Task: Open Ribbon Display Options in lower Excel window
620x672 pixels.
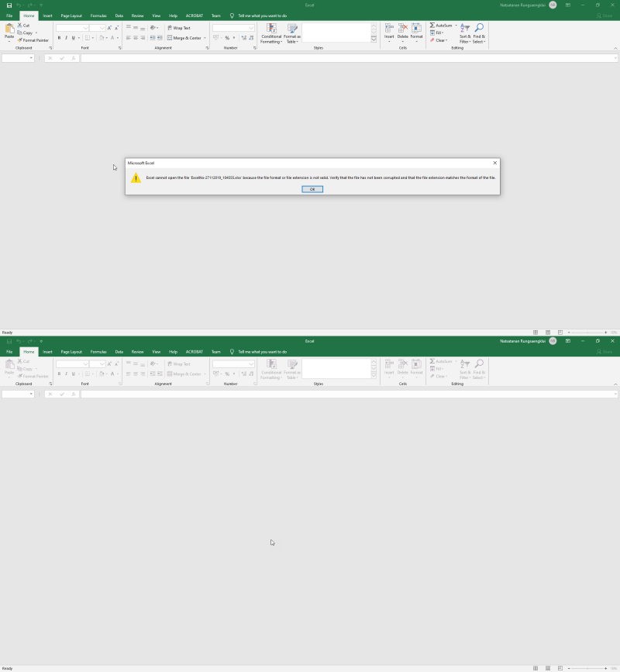Action: pyautogui.click(x=568, y=341)
